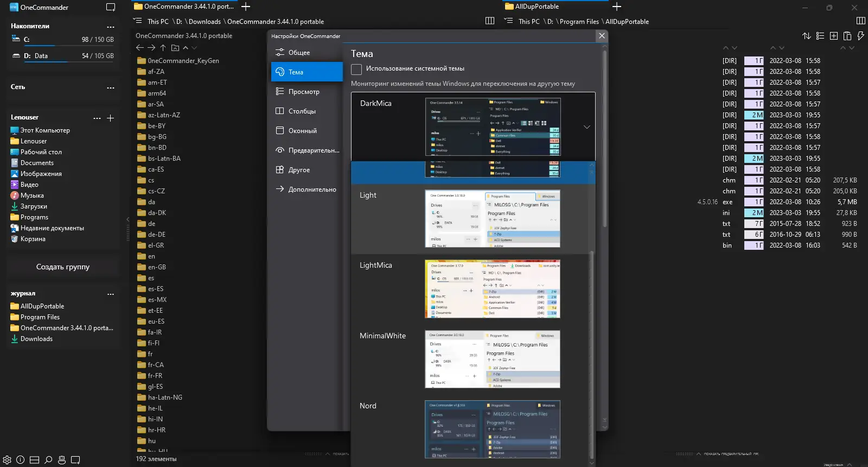Viewport: 868px width, 467px height.
Task: Open the Другое settings section
Action: pos(307,170)
